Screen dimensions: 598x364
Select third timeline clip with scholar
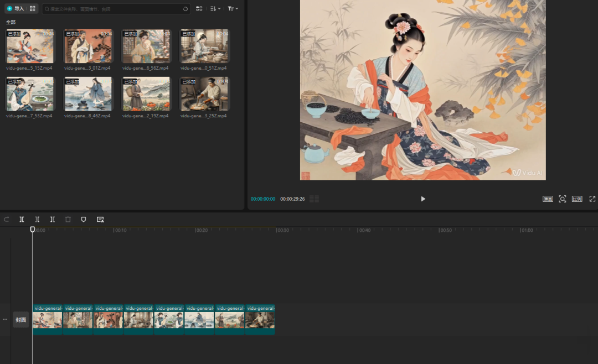coord(109,319)
